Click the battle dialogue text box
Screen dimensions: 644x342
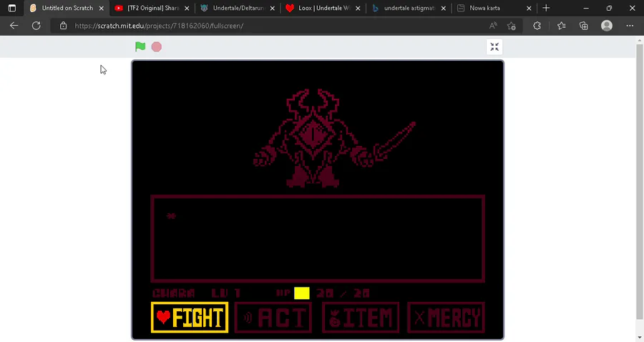coord(318,239)
